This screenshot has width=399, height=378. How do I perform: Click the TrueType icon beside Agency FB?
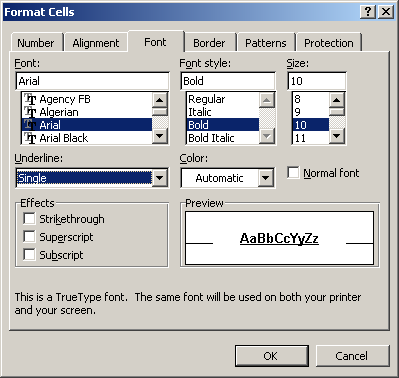(30, 99)
